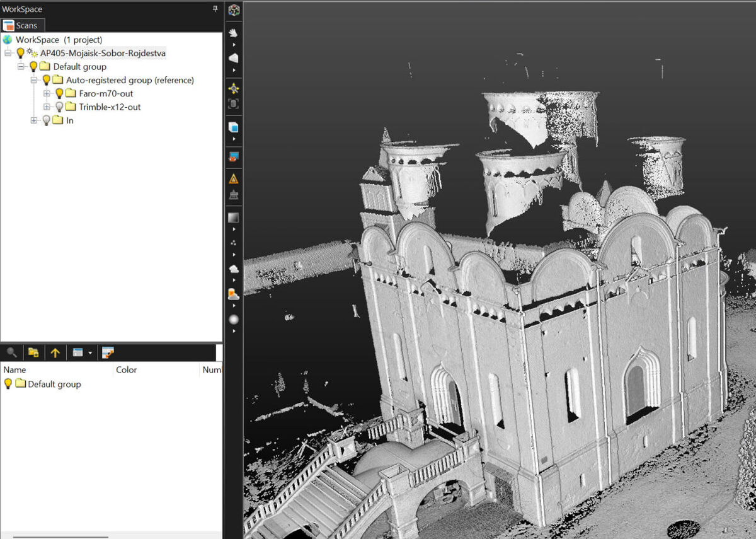Screen dimensions: 756x539
Task: Click the Faro-m70-out folder icon
Action: [70, 93]
